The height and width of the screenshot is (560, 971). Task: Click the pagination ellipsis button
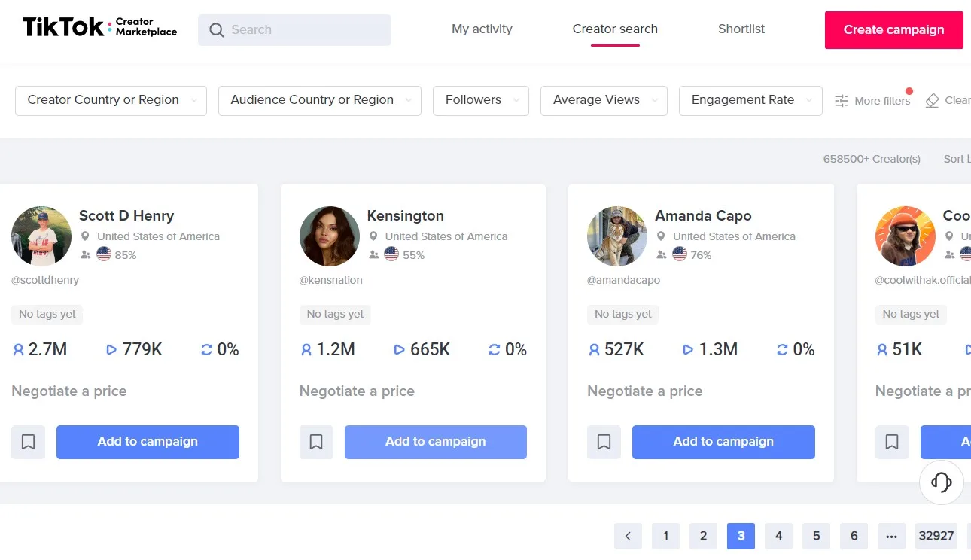pos(891,536)
